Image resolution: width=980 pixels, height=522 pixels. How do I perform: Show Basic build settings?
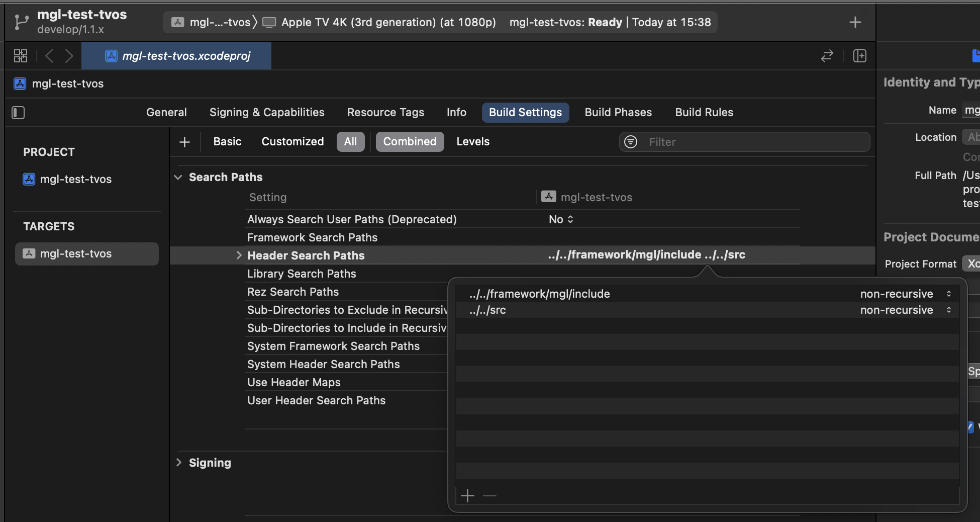point(227,141)
